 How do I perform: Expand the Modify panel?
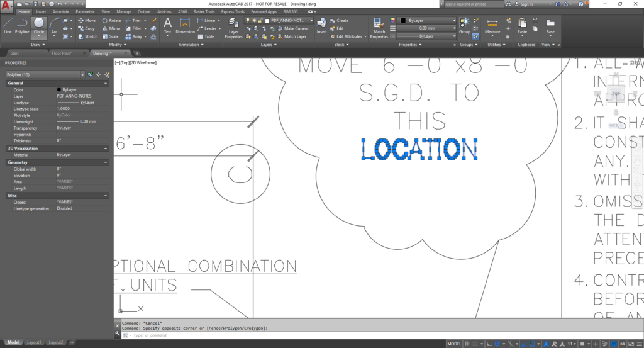coord(118,45)
